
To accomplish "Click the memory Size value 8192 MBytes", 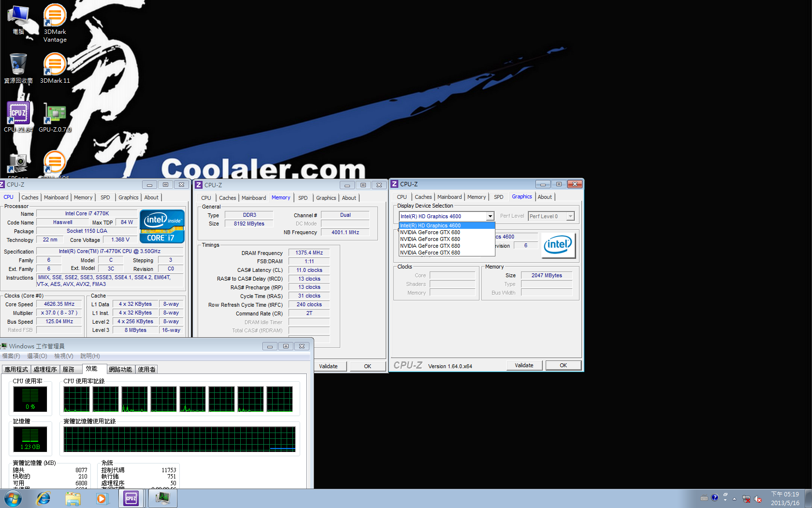I will 249,224.
